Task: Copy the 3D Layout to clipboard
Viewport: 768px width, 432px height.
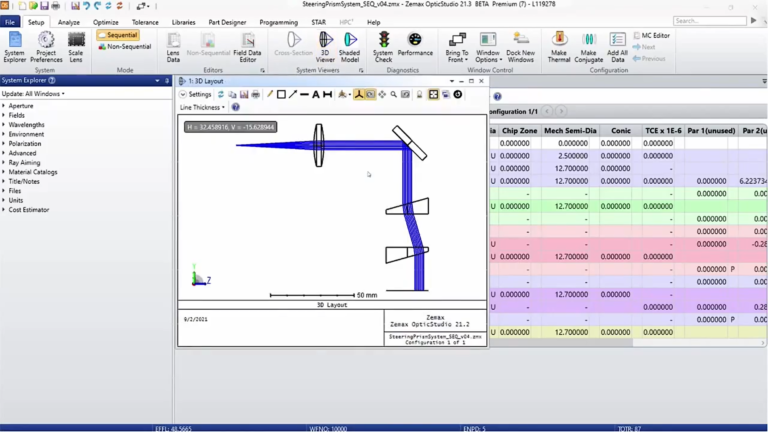Action: 232,95
